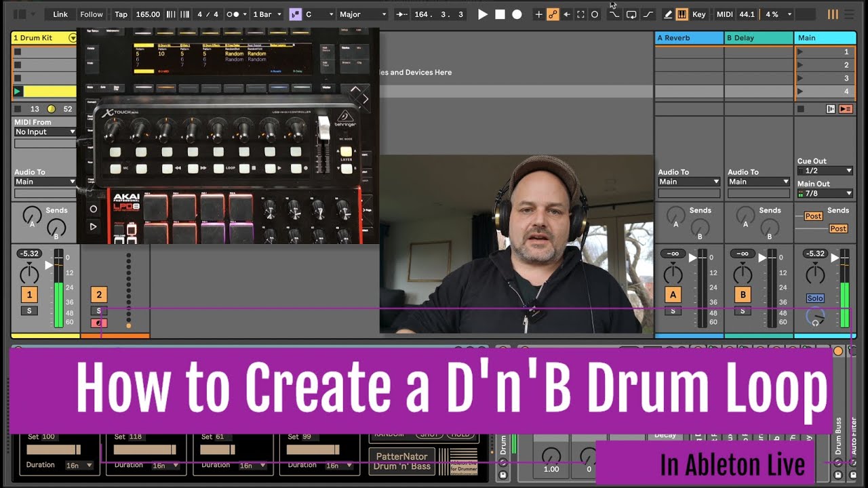Open the root note C dropdown
The width and height of the screenshot is (868, 488).
tap(319, 14)
